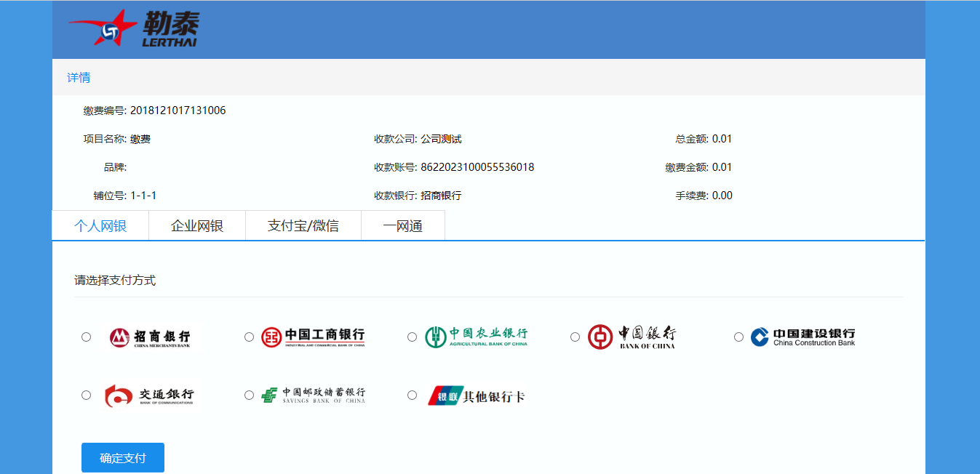Click the China Merchants Bank logo

[x=150, y=337]
